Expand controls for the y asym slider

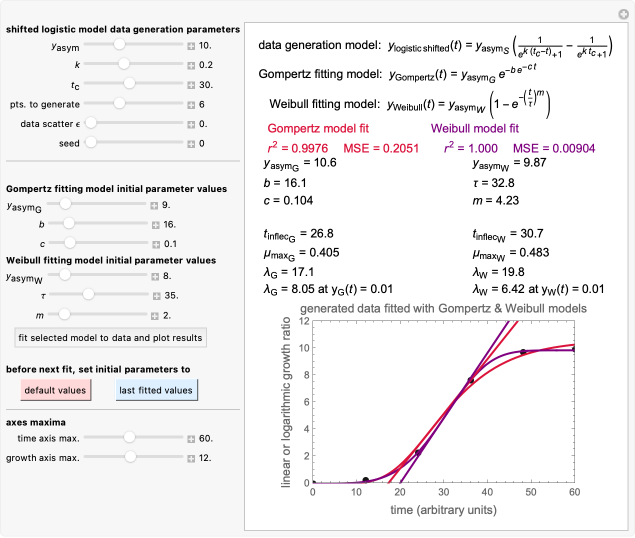(191, 46)
